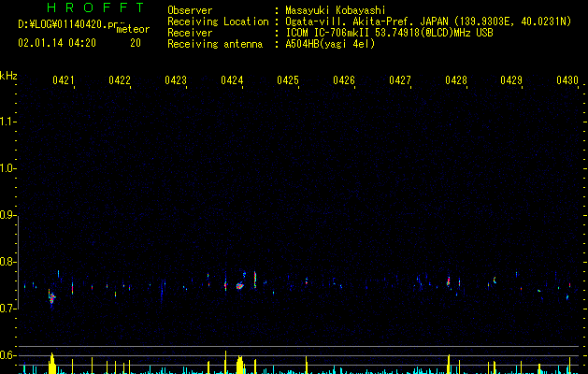Image resolution: width=588 pixels, height=374 pixels.
Task: Click the meteor count value 20
Action: point(136,43)
